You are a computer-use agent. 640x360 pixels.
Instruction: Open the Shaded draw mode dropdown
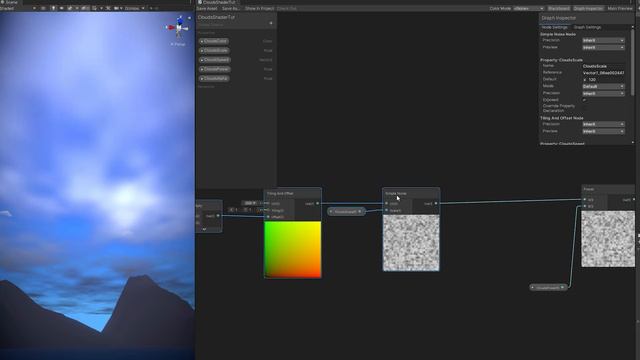[x=18, y=8]
